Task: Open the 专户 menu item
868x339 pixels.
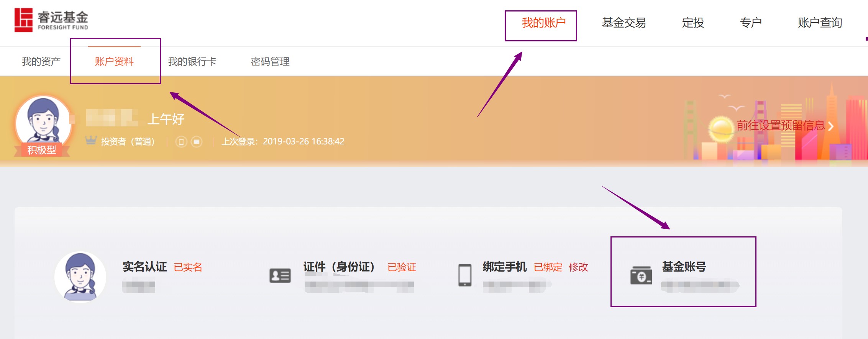Action: click(x=750, y=23)
